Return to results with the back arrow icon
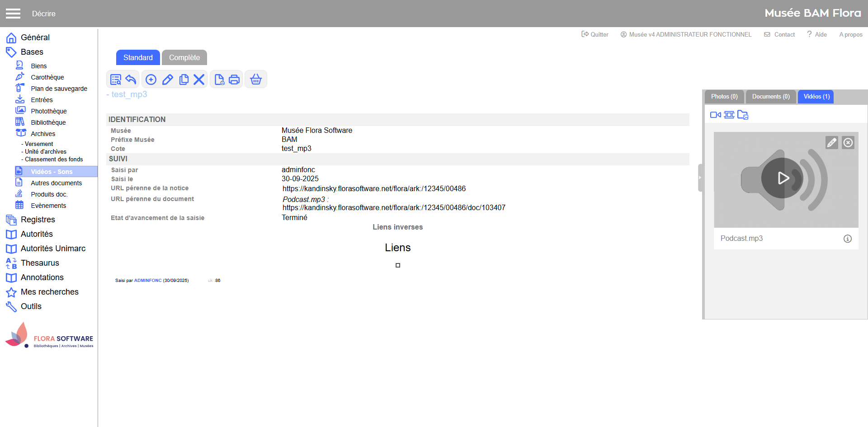This screenshot has height=427, width=868. (x=131, y=80)
